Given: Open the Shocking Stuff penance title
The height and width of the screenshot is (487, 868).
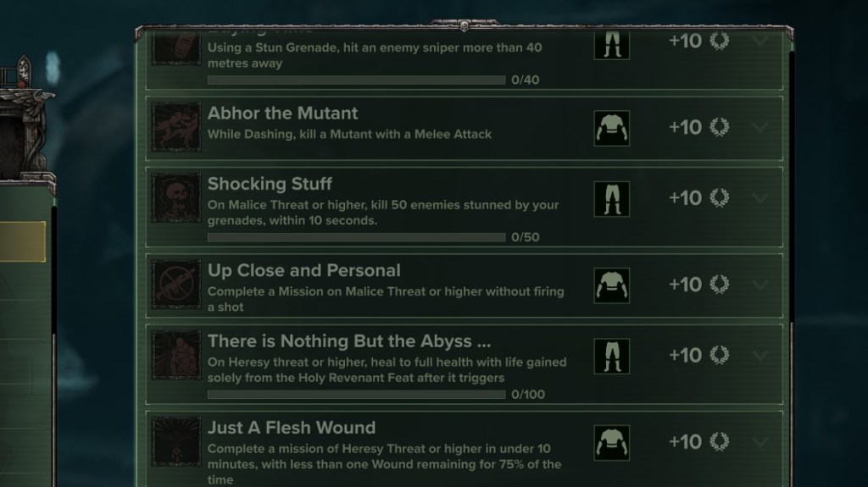Looking at the screenshot, I should [x=270, y=184].
